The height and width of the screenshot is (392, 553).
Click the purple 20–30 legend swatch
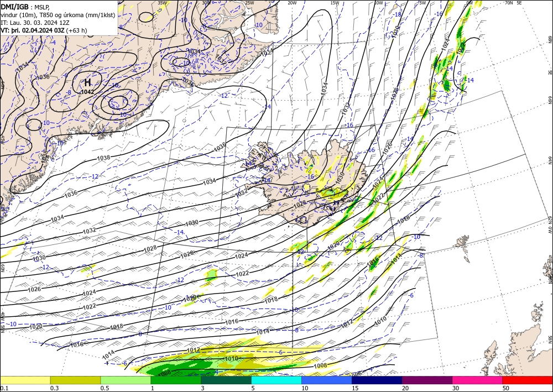427,380
